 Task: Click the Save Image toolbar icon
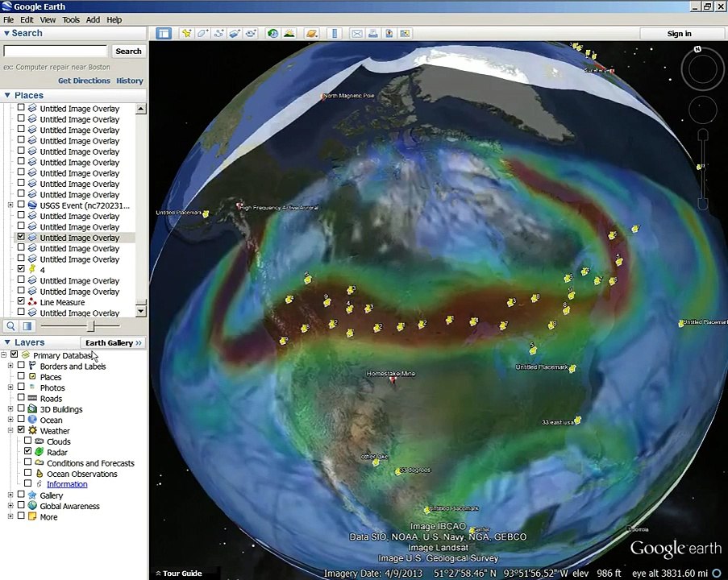pyautogui.click(x=389, y=33)
